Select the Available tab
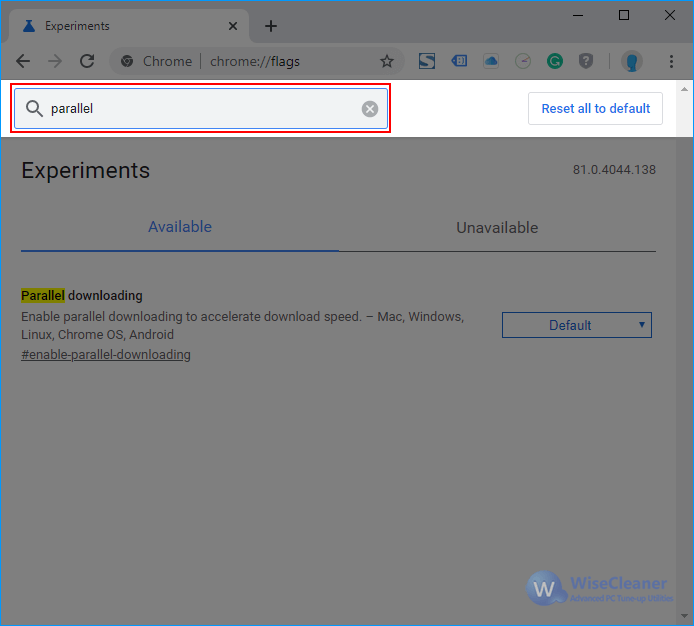This screenshot has height=626, width=694. point(180,227)
